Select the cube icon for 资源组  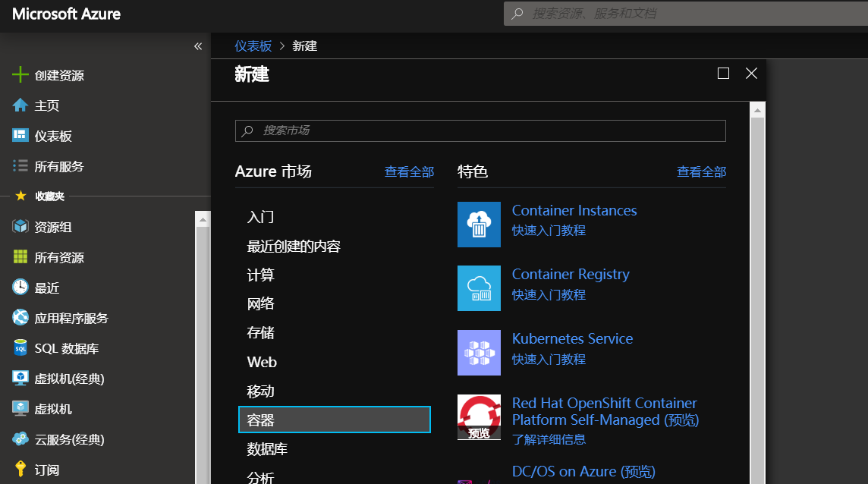(x=20, y=226)
